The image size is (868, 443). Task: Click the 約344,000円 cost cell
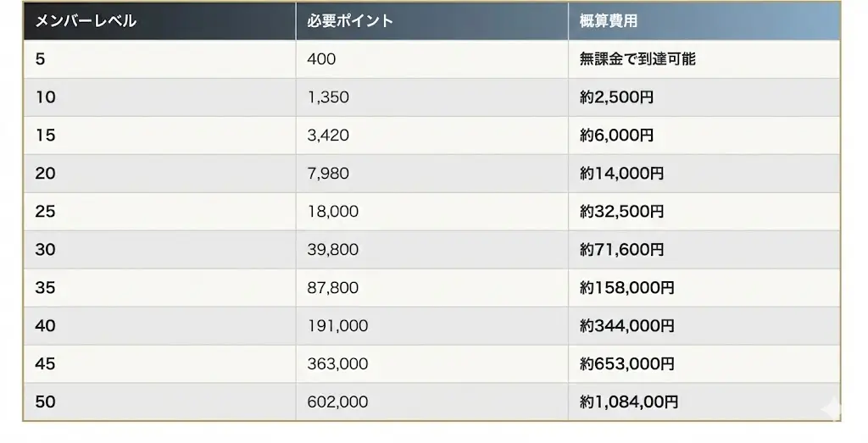point(627,326)
